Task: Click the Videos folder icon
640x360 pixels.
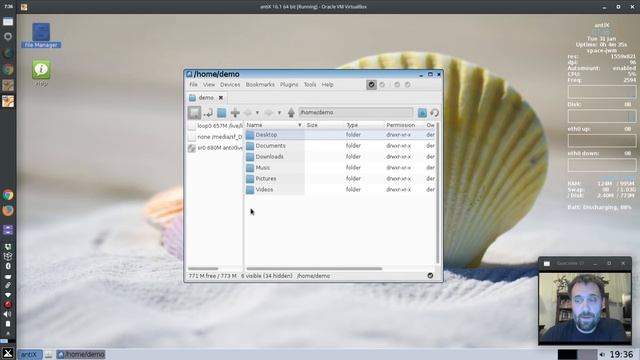Action: click(x=250, y=190)
